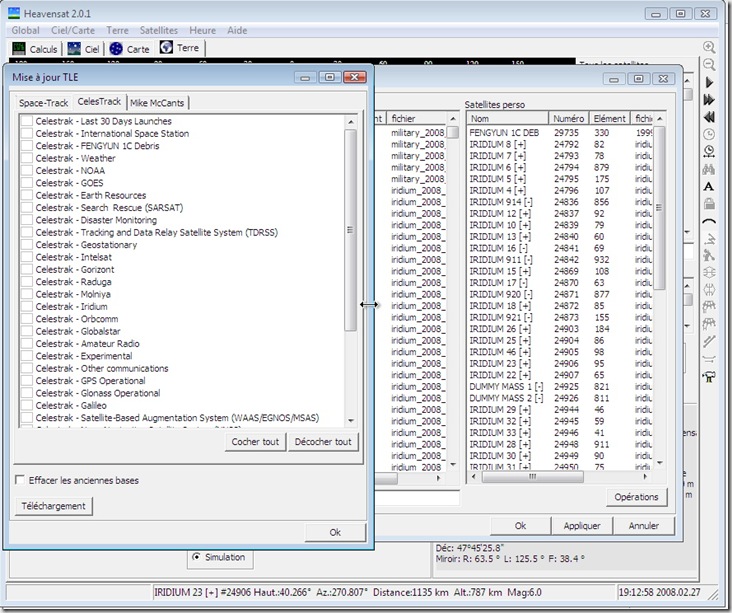Click the padlock icon in right toolbar
The width and height of the screenshot is (732, 613).
709,204
